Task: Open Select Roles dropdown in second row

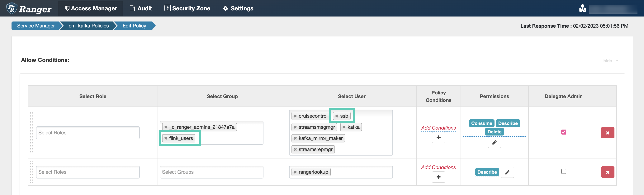Action: (88, 172)
